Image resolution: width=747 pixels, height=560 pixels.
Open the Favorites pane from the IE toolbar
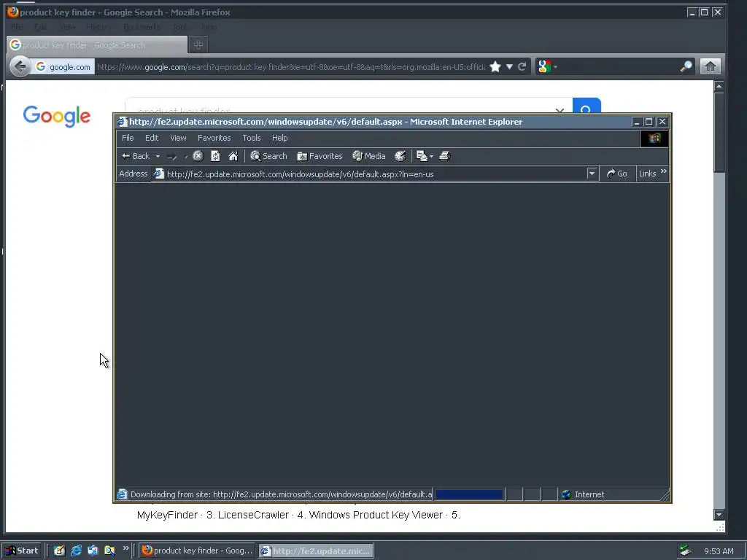(320, 156)
